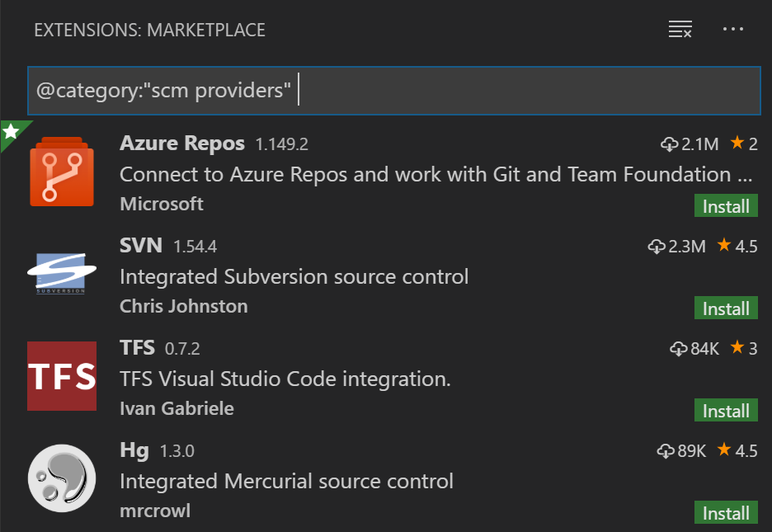This screenshot has width=772, height=532.
Task: Install the Hg extension
Action: (x=726, y=513)
